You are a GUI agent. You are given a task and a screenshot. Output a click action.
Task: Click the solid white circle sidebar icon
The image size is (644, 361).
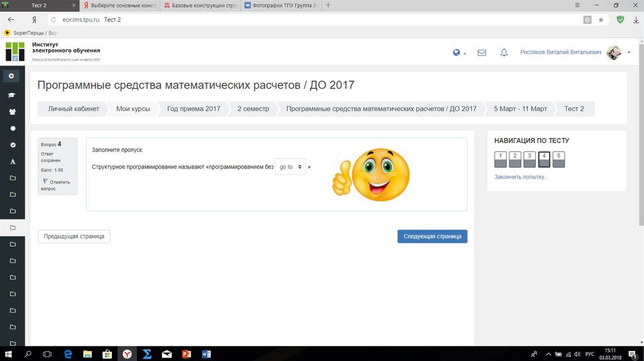[x=13, y=128]
